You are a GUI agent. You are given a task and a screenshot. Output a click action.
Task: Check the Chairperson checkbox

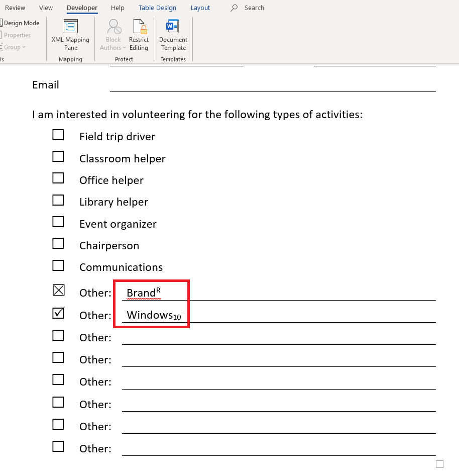[58, 243]
